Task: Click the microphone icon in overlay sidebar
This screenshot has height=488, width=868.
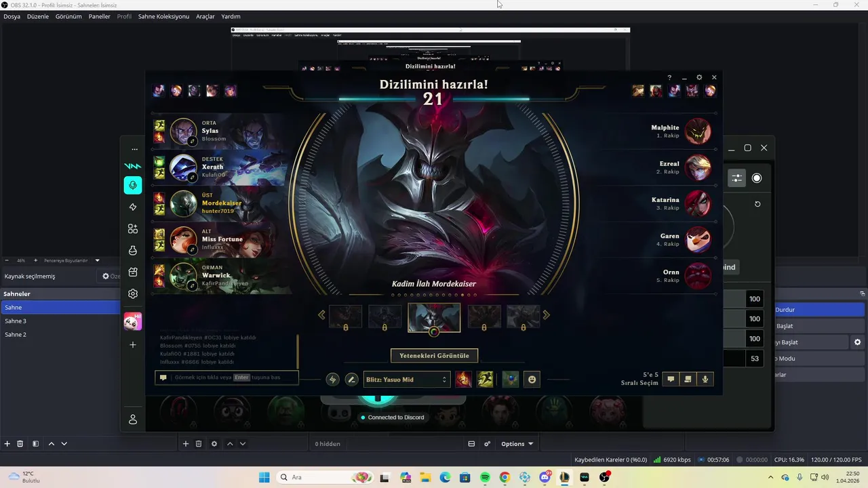Action: tap(133, 186)
